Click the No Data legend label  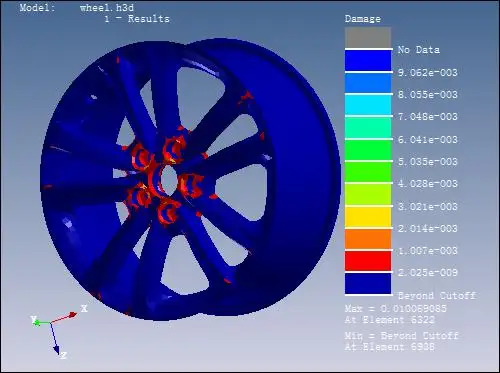(419, 50)
